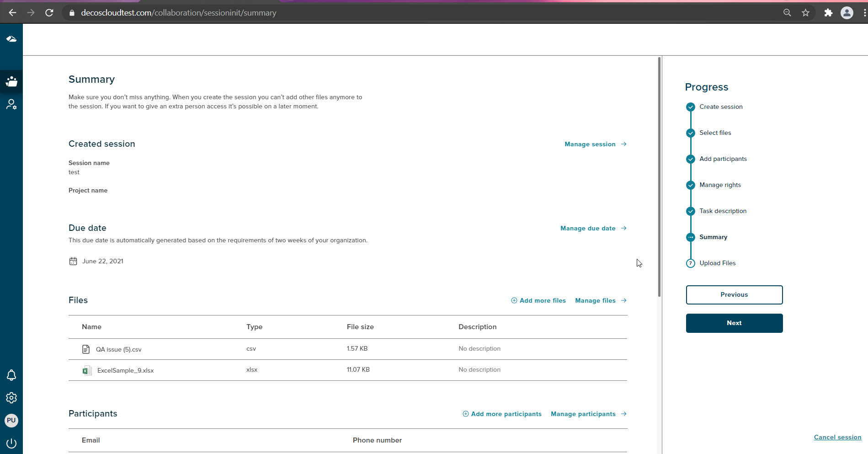Image resolution: width=868 pixels, height=454 pixels.
Task: Select the Upload Files step
Action: 718,263
